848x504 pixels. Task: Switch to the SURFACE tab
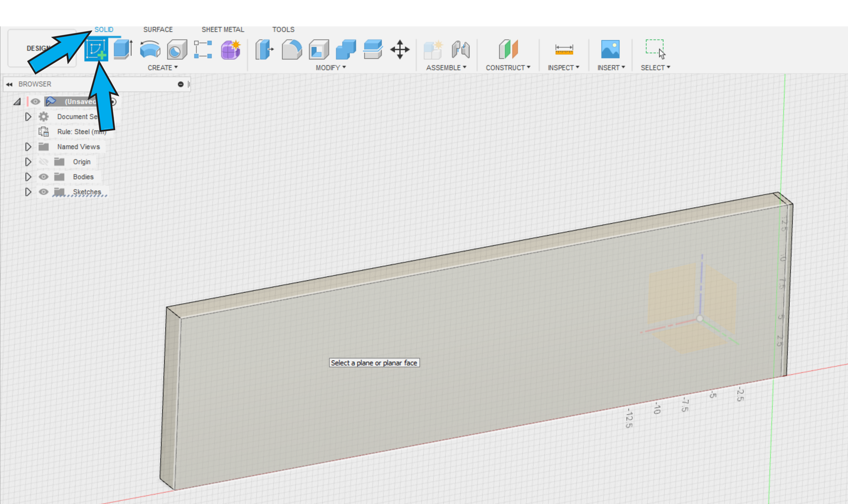pos(158,29)
